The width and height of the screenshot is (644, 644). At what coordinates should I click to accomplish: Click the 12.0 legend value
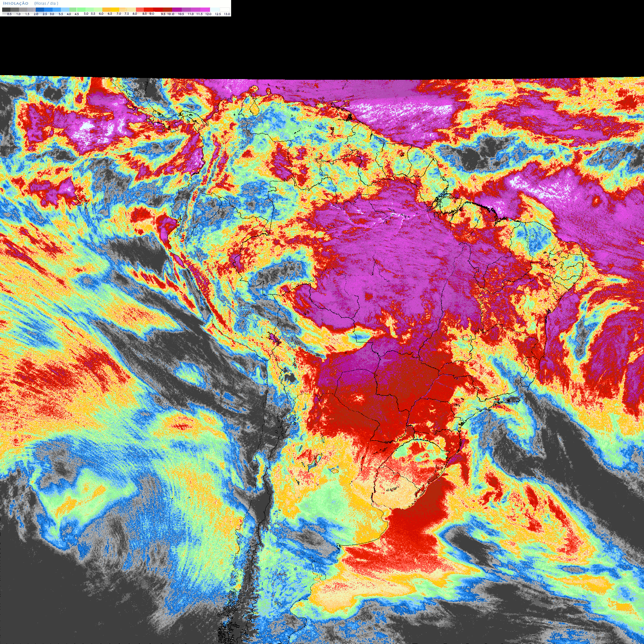tap(208, 14)
